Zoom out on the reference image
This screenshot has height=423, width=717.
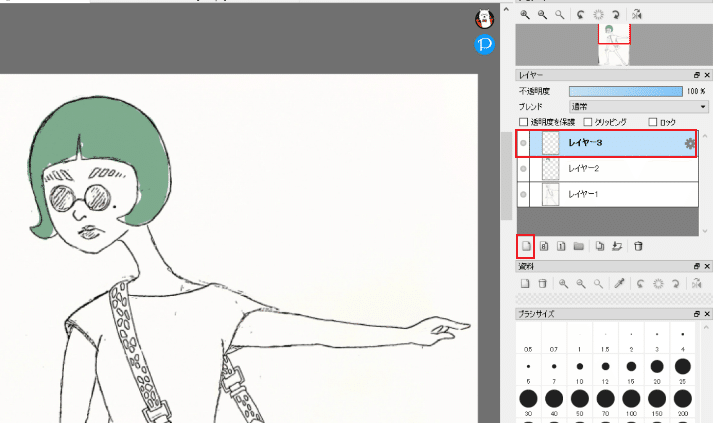click(x=581, y=284)
